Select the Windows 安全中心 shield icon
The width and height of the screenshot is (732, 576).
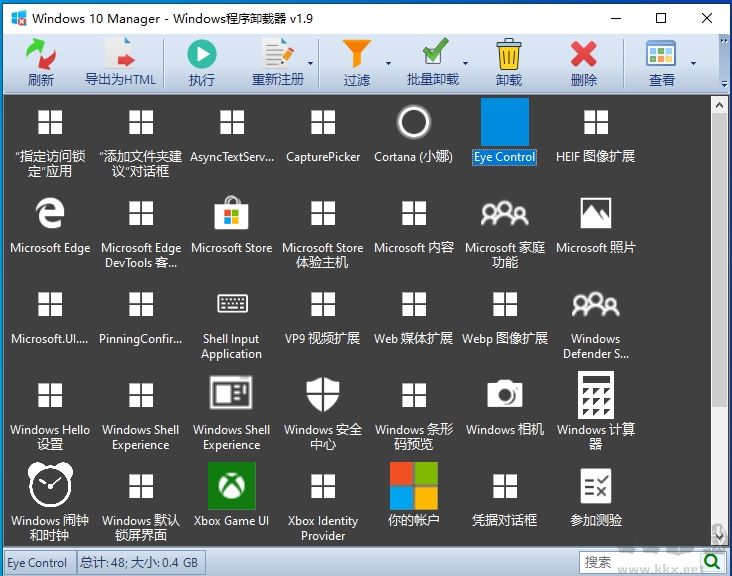(323, 394)
